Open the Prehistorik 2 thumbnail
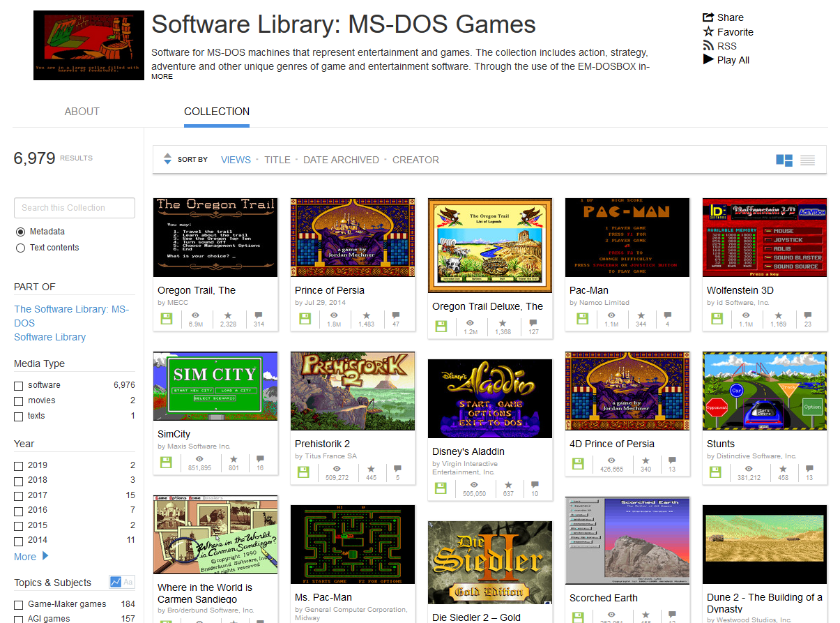Image resolution: width=840 pixels, height=623 pixels. click(x=353, y=391)
